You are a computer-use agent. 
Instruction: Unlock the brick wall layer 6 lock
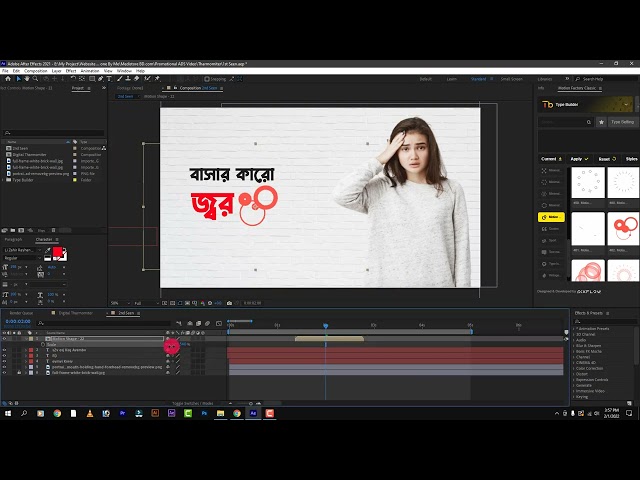pyautogui.click(x=19, y=373)
